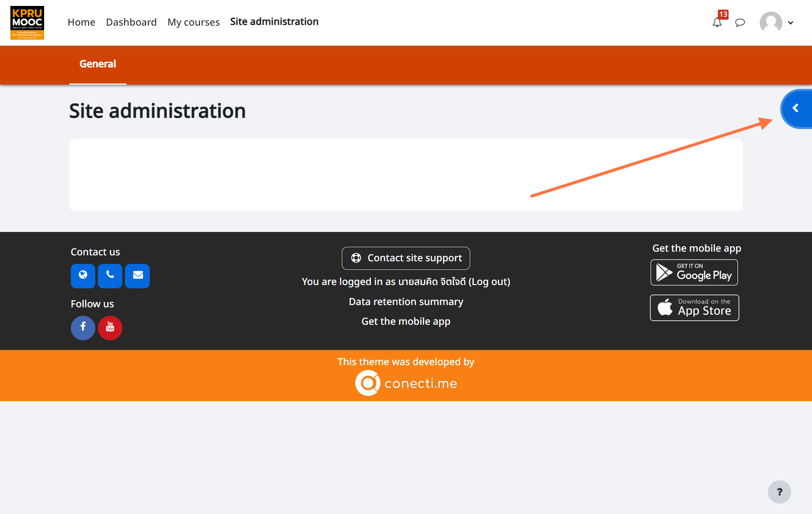Viewport: 812px width, 514px height.
Task: Open the notifications bell
Action: (x=717, y=23)
